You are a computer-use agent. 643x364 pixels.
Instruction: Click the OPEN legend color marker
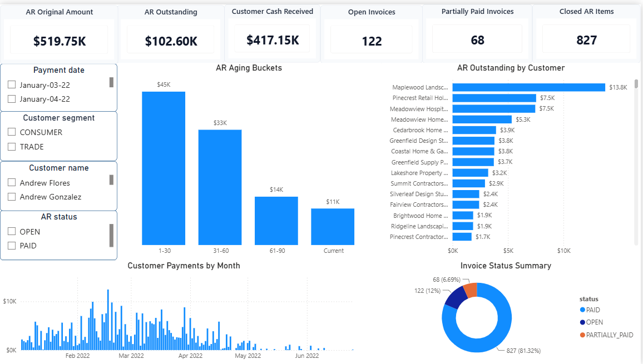click(x=582, y=322)
